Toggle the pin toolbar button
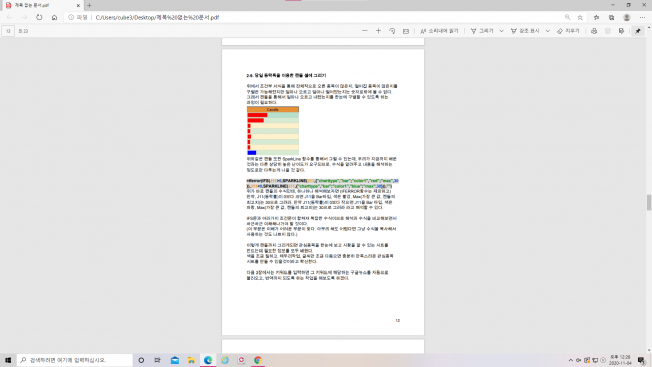 [638, 31]
